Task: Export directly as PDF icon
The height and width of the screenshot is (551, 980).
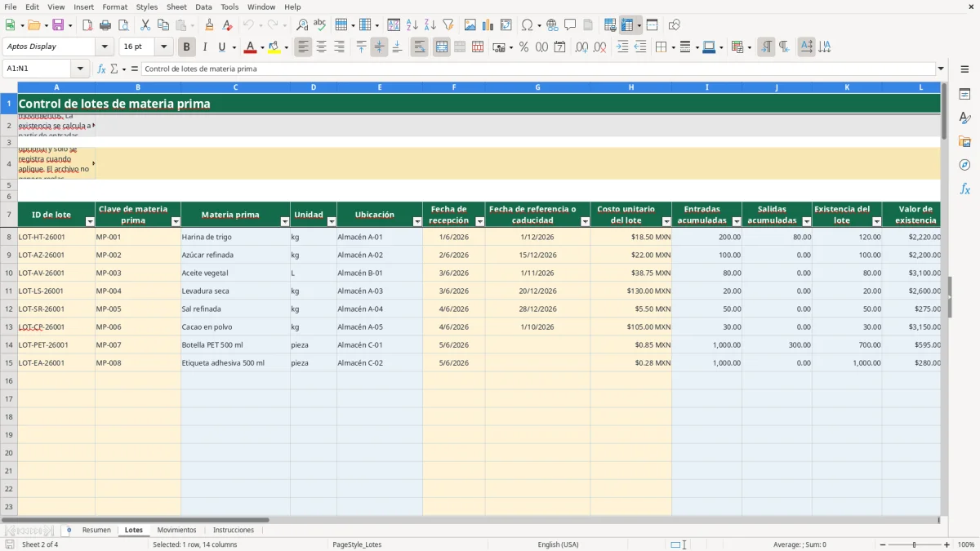Action: pos(87,25)
